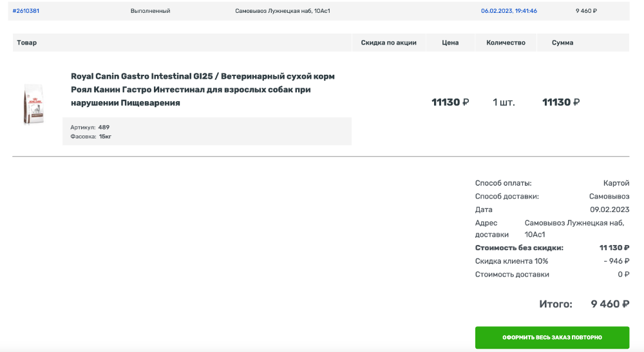Open the Royal Canin Gastro Intestinal product title
Image resolution: width=644 pixels, height=352 pixels.
coord(202,90)
